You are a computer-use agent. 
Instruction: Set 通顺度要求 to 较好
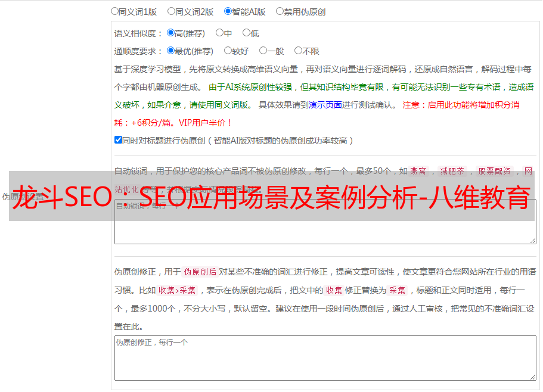(x=228, y=51)
